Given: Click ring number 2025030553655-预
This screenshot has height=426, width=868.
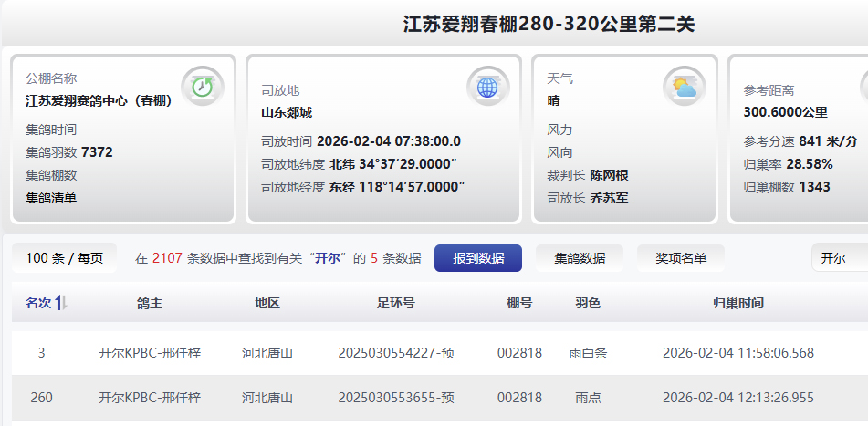Looking at the screenshot, I should point(395,398).
